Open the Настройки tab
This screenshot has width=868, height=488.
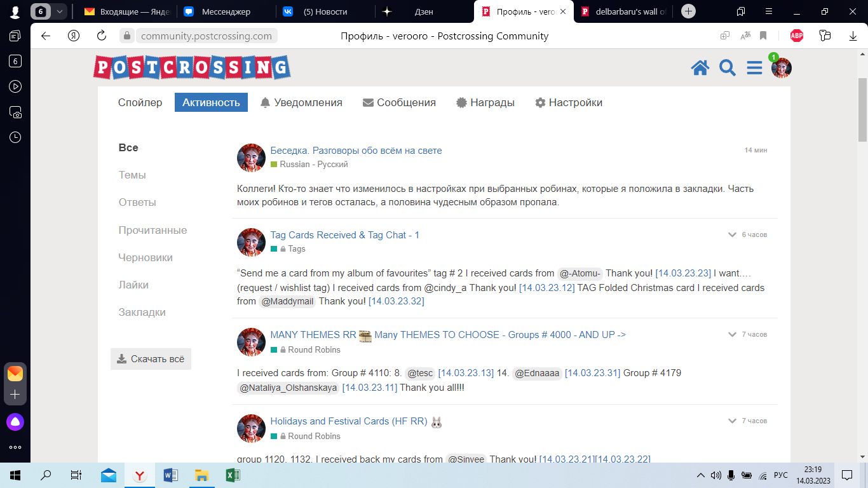(x=569, y=102)
